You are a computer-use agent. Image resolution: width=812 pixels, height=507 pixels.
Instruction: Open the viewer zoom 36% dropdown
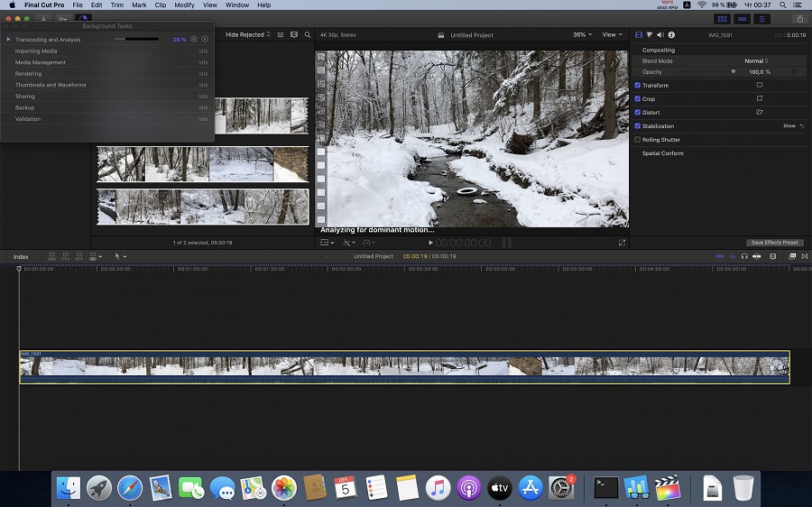(x=582, y=35)
